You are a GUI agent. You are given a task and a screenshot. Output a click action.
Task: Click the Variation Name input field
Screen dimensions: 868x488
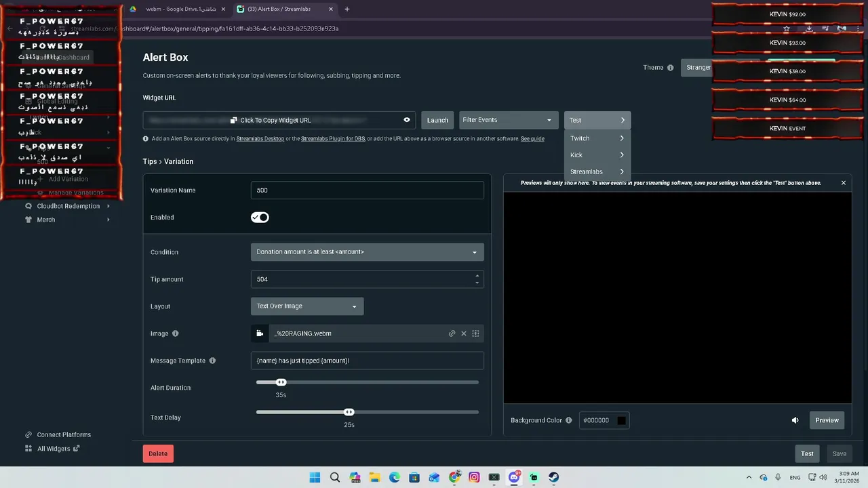coord(367,190)
